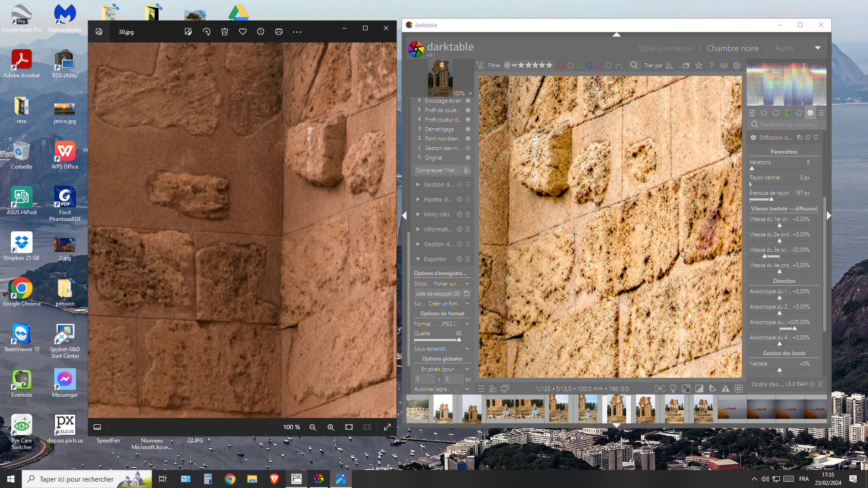Open darktable global preferences gear
This screenshot has width=868, height=488.
tap(736, 66)
